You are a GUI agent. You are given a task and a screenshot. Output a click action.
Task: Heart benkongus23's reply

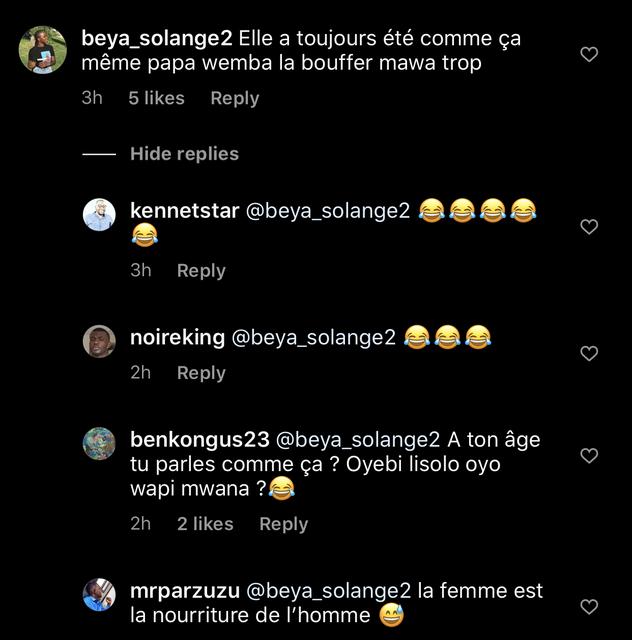589,455
